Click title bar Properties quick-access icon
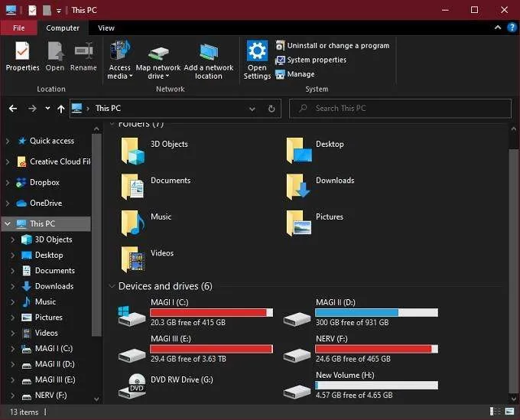The width and height of the screenshot is (520, 420). [32, 10]
